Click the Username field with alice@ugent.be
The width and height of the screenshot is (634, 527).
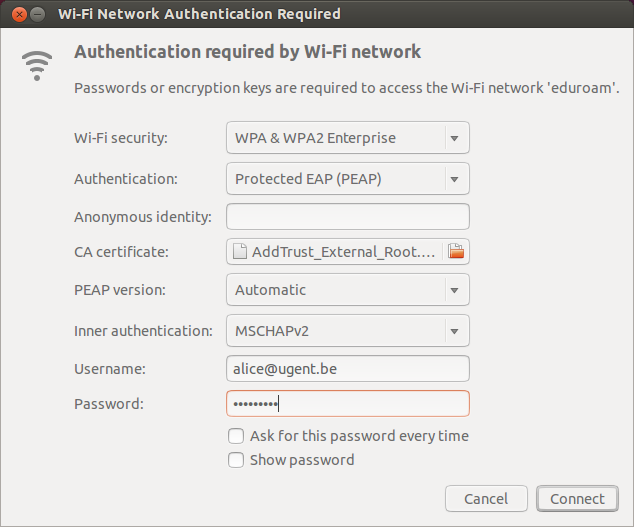[x=347, y=369]
